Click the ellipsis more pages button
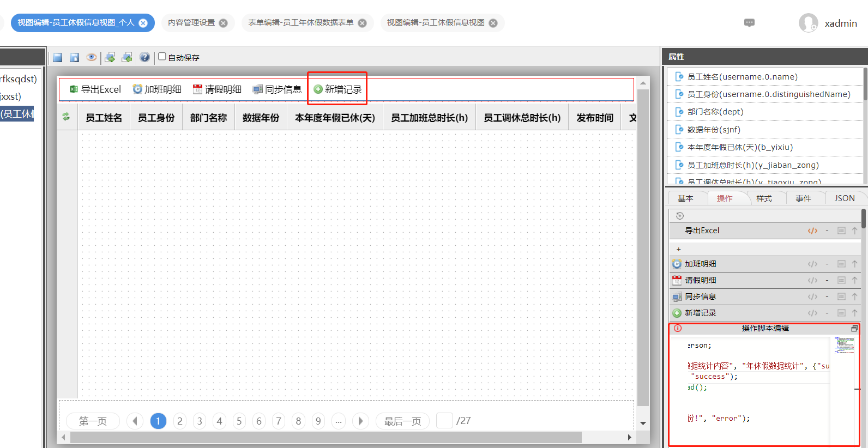Screen dimensions: 868x448 (339, 421)
